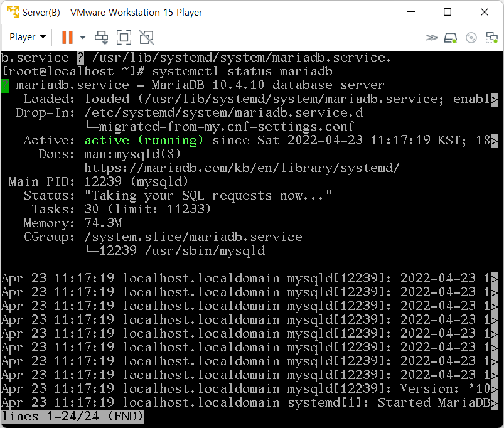Screen dimensions: 504x428
Task: Click 'lines 1-24/24 (END)' pager status
Action: (72, 417)
